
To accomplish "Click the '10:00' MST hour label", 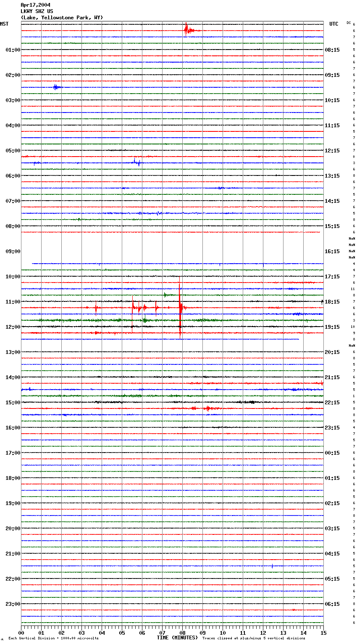I will (x=13, y=277).
